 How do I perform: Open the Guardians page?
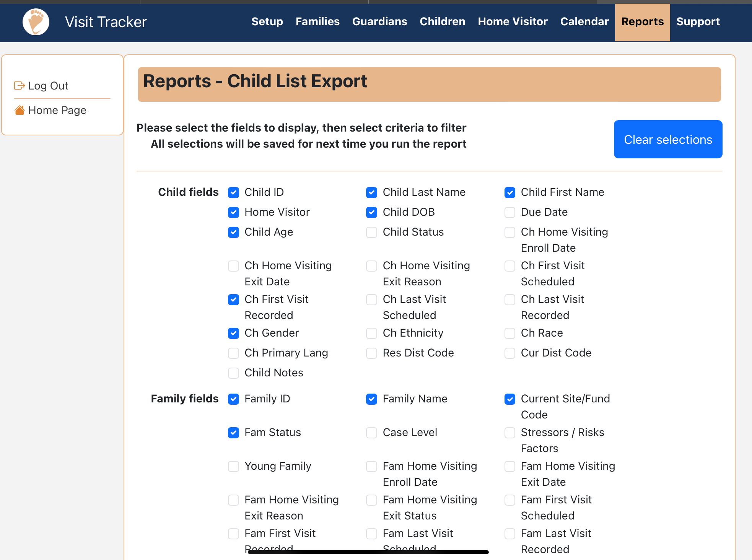click(x=379, y=22)
